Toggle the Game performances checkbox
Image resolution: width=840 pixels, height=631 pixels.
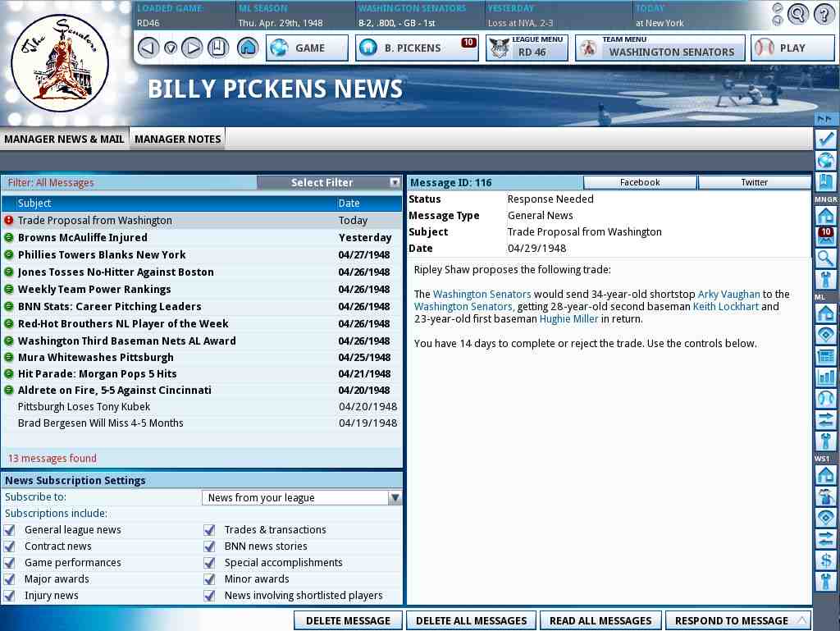tap(10, 564)
